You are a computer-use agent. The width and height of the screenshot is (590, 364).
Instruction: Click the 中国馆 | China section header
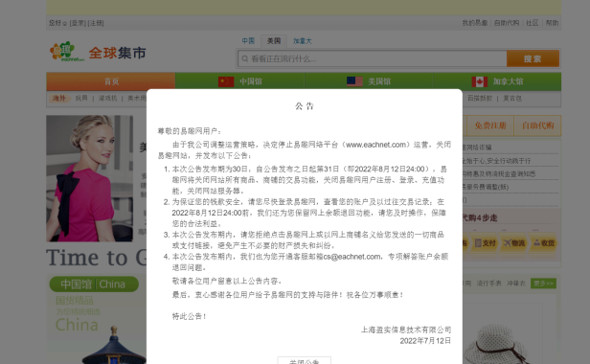pos(94,284)
